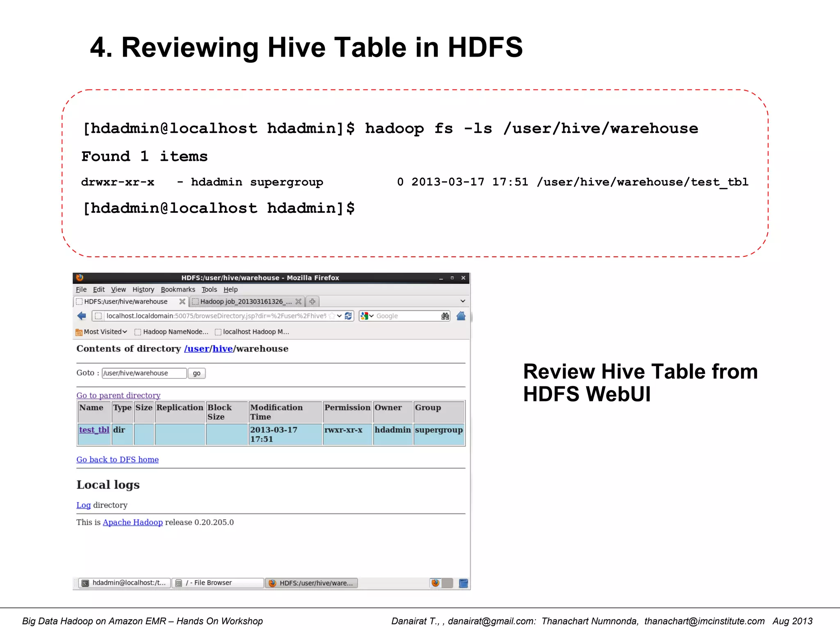Click the blue workspace icon in panel
Image resolution: width=840 pixels, height=630 pixels.
click(x=463, y=583)
